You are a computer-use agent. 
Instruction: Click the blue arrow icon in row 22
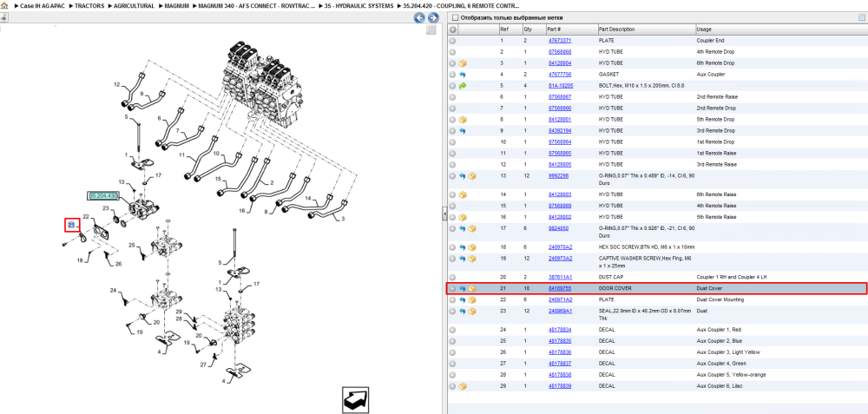tap(463, 299)
